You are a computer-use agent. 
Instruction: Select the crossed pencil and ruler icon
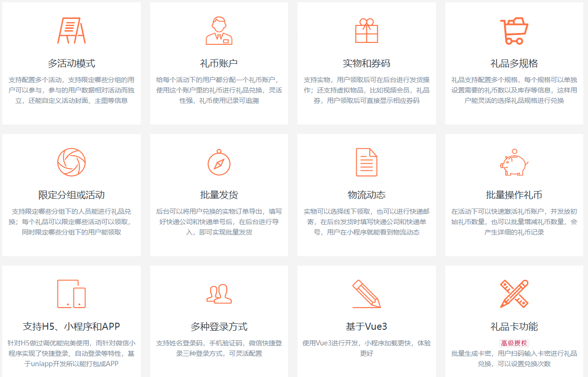tap(514, 293)
